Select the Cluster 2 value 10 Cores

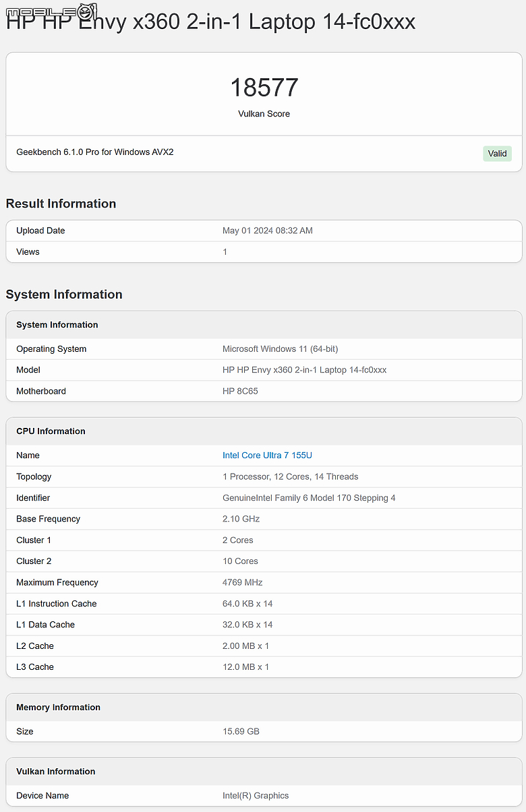click(240, 561)
